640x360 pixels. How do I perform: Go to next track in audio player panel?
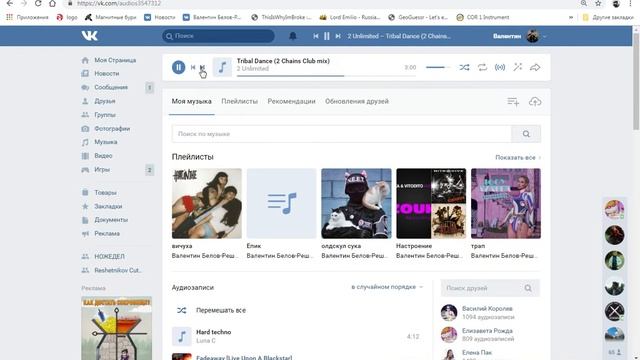tap(202, 67)
